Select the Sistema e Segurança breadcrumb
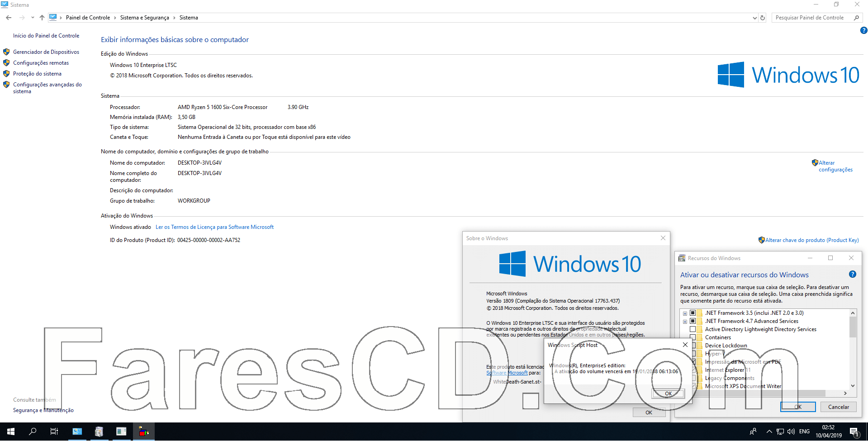The image size is (868, 441). (144, 18)
